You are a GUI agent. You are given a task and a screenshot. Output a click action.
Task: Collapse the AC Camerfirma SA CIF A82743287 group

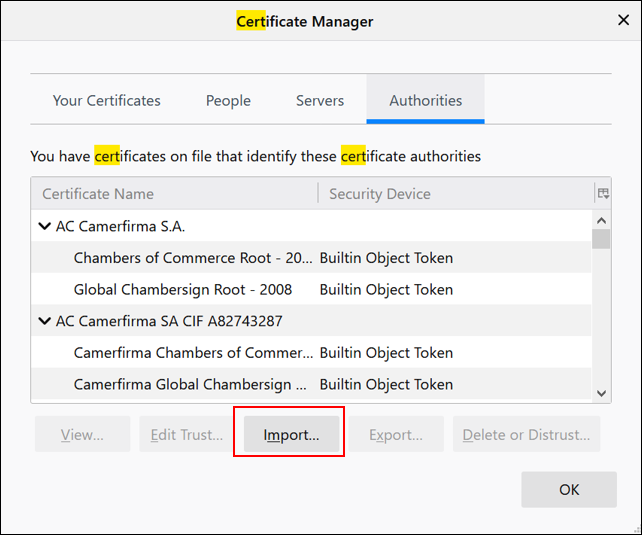tap(44, 321)
